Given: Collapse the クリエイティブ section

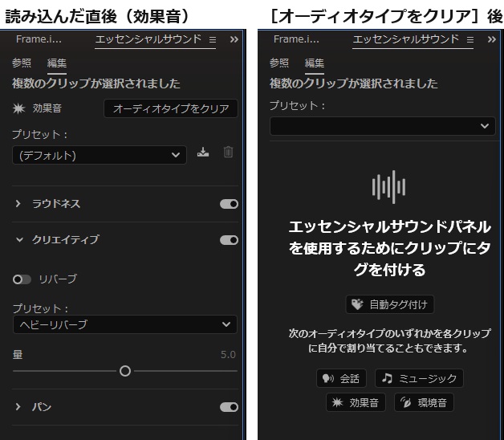Looking at the screenshot, I should [x=19, y=239].
